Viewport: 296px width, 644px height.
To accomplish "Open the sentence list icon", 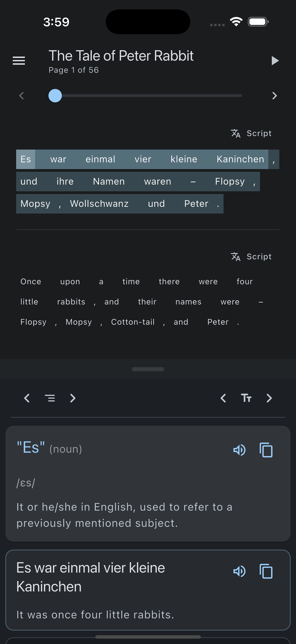I will pos(50,398).
